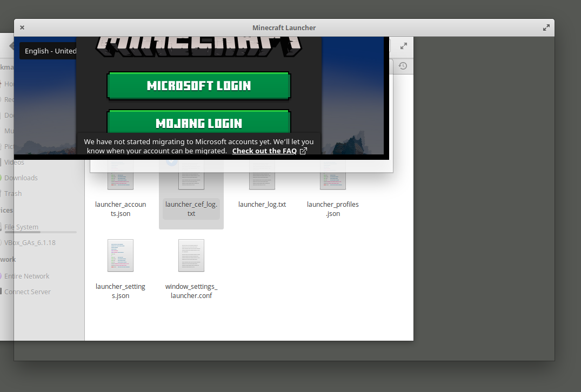
Task: Select Connect Server in the sidebar
Action: point(28,292)
